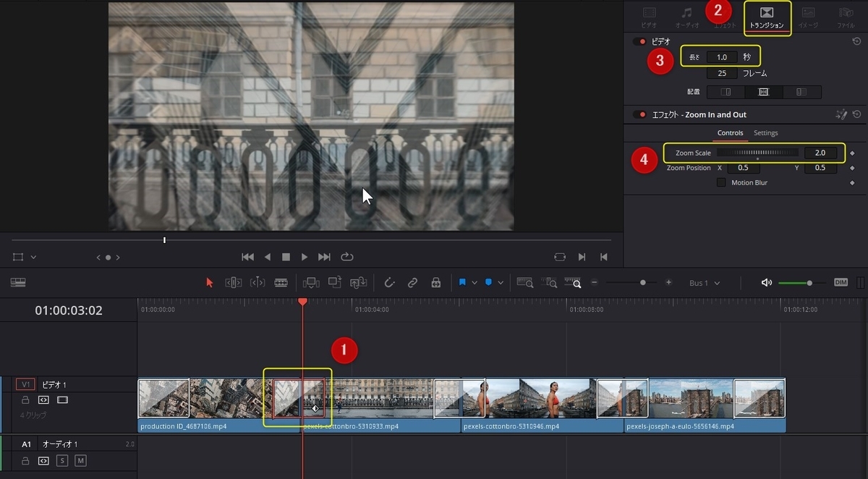The height and width of the screenshot is (479, 868).
Task: Add a keyframe for Zoom Scale
Action: (x=852, y=153)
